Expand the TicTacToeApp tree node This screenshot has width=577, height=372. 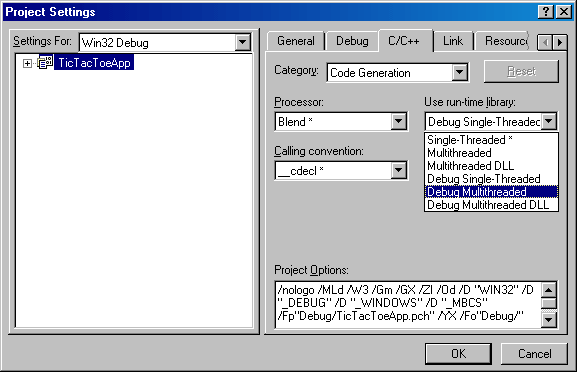coord(27,63)
